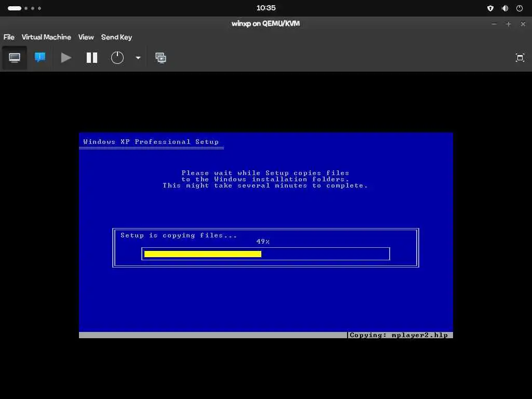Click the 'winxp on QEMU/KVM' title bar
Viewport: 532px width, 399px height.
[x=265, y=24]
